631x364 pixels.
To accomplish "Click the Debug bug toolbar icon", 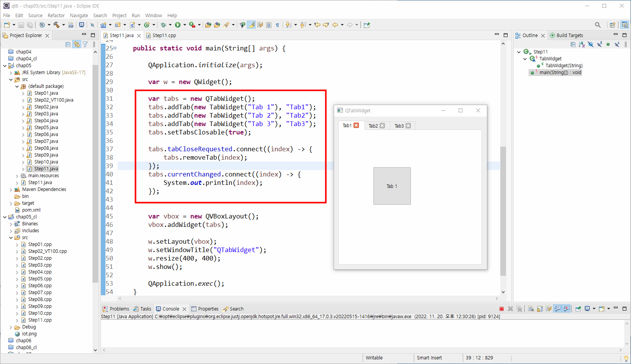I will [x=163, y=25].
